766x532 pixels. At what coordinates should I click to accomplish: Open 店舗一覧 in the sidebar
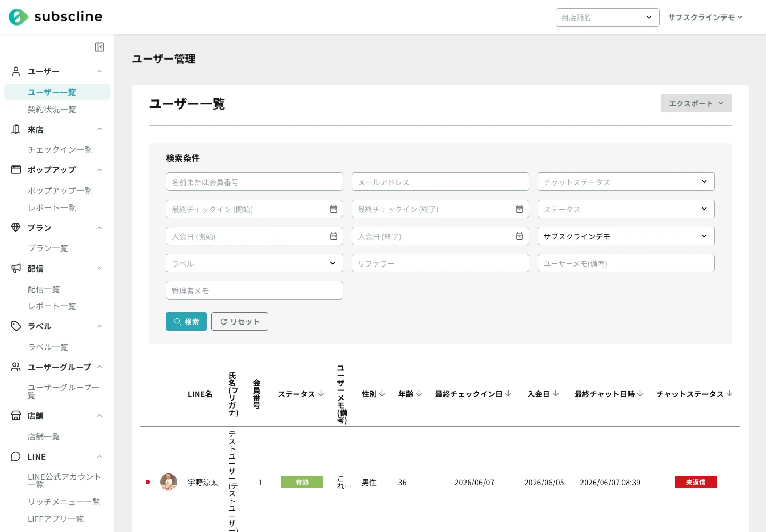click(44, 436)
